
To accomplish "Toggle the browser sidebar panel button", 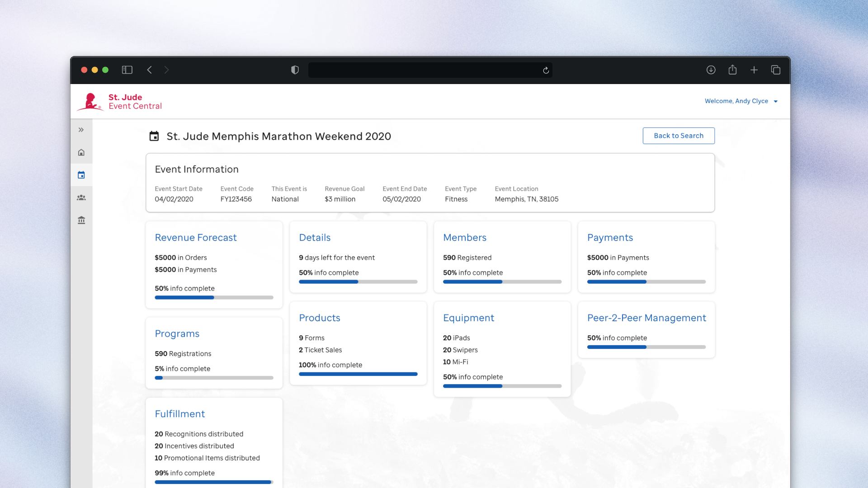I will click(127, 70).
